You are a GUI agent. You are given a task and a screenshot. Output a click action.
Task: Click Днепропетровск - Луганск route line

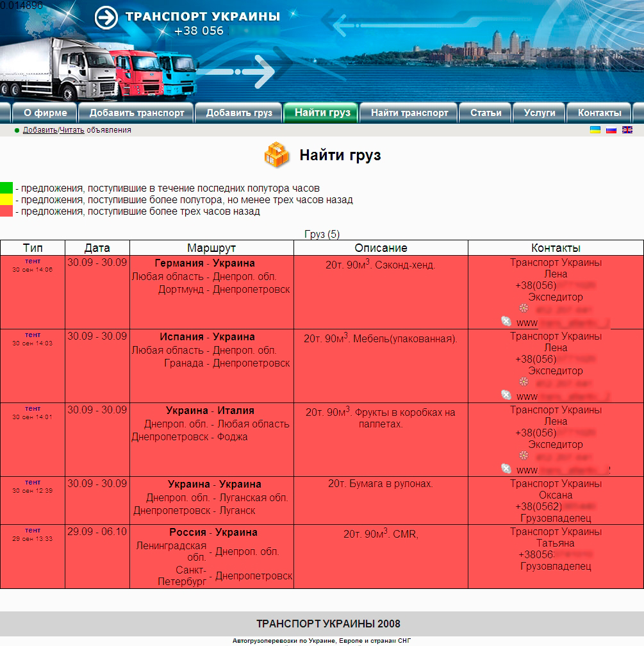tap(194, 511)
